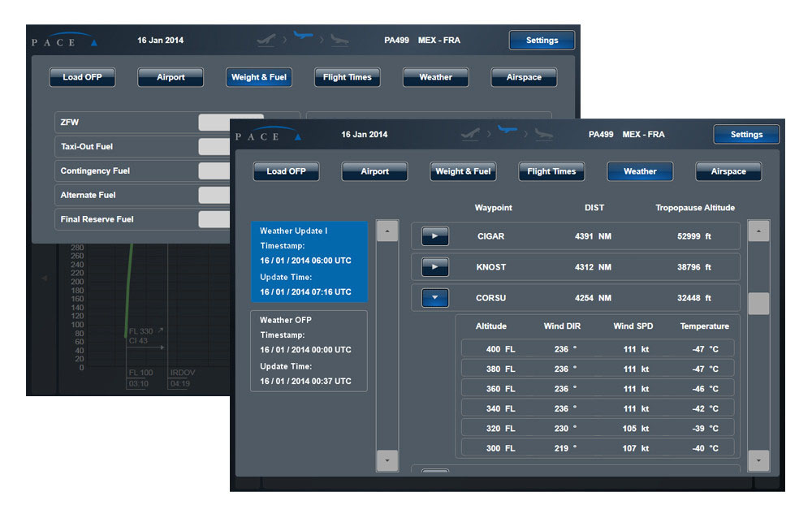Click the takeoff phase icon in front window

tap(470, 134)
